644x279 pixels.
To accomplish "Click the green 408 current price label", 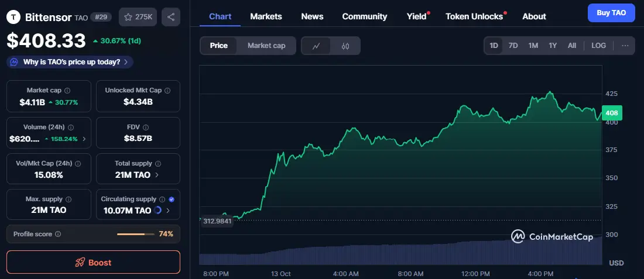I will point(612,113).
